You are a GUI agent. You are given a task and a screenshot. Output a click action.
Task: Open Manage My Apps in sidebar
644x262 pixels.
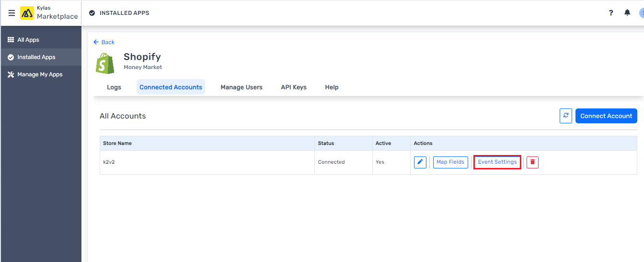(x=40, y=74)
